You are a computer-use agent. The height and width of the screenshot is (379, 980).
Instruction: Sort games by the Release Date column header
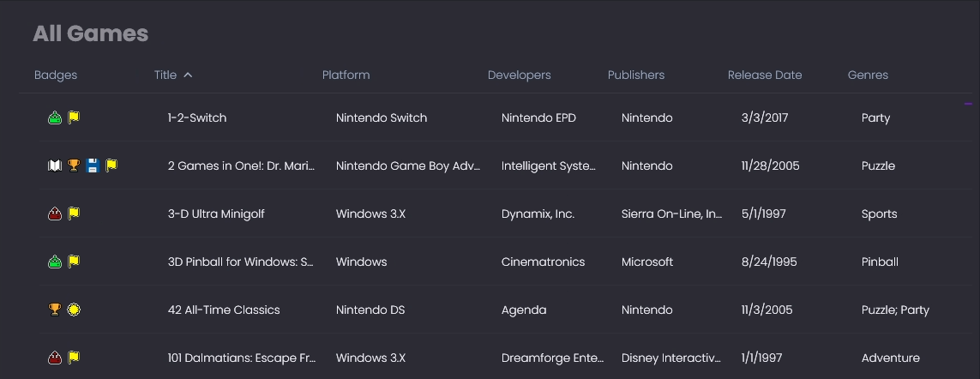pyautogui.click(x=765, y=75)
